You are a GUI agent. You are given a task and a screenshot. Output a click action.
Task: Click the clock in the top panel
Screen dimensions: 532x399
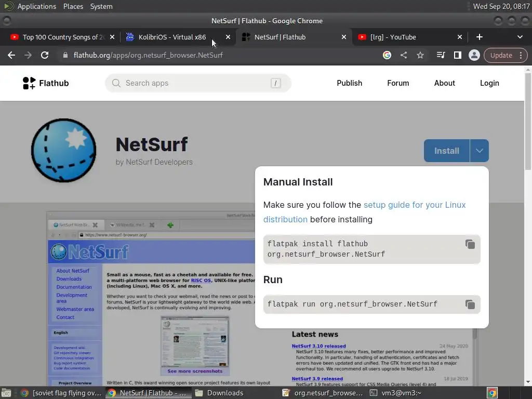click(x=501, y=6)
